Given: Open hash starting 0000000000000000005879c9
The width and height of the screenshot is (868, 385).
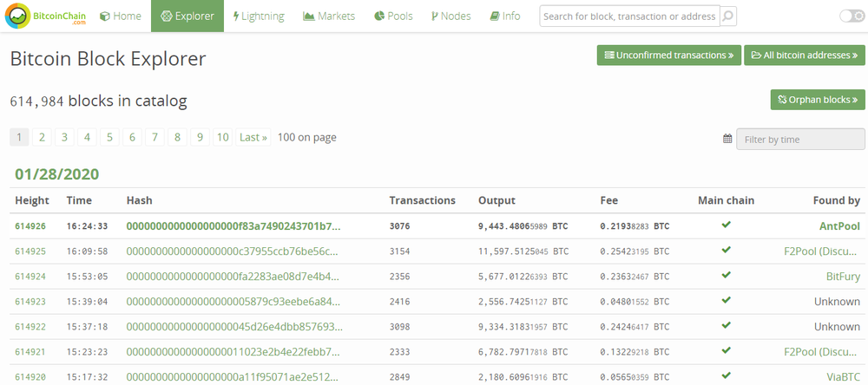Looking at the screenshot, I should coord(233,302).
